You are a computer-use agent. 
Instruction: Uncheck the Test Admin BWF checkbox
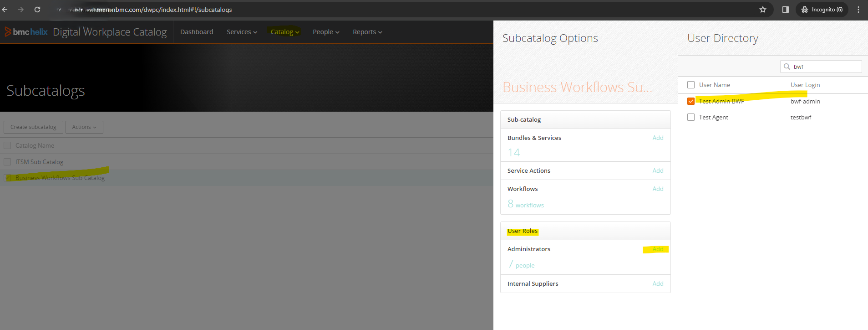(691, 101)
